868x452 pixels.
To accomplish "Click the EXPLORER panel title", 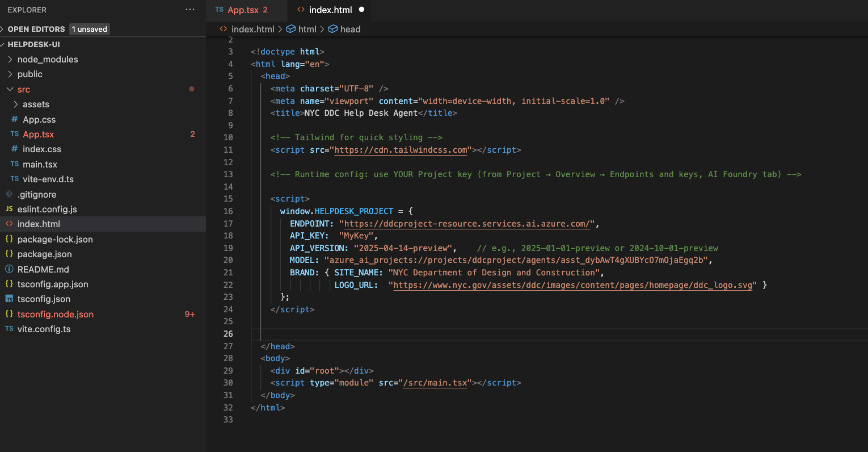I will coord(27,10).
